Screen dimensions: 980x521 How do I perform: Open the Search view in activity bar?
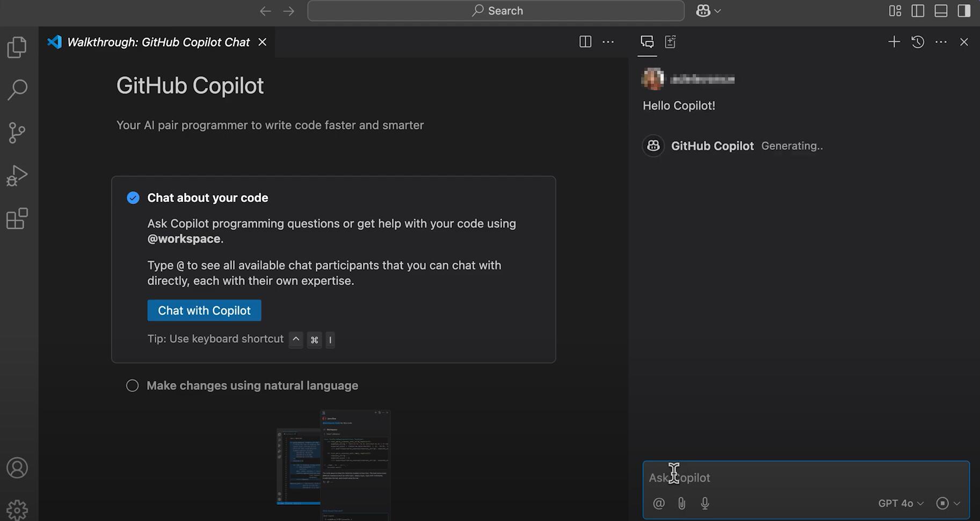(x=17, y=90)
